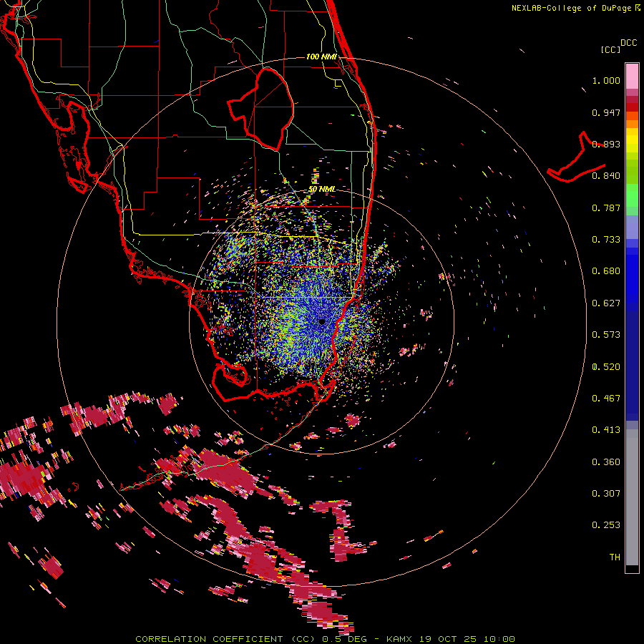Select the 0.520 scale value

tap(606, 367)
